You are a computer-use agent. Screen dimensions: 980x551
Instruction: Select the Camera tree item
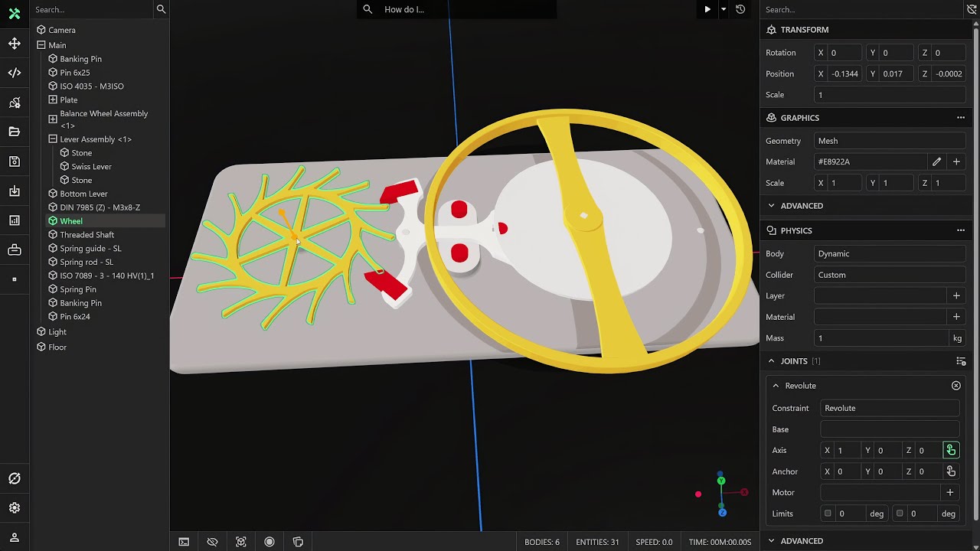[x=61, y=30]
